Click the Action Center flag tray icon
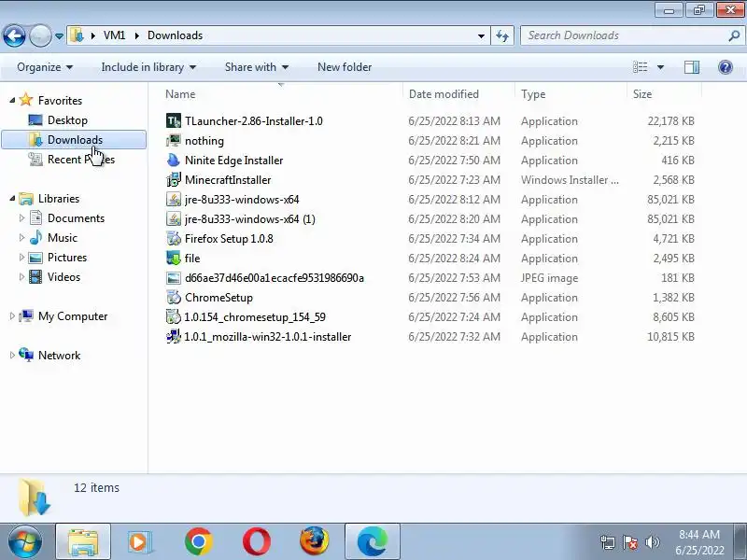Image resolution: width=747 pixels, height=560 pixels. (x=630, y=542)
